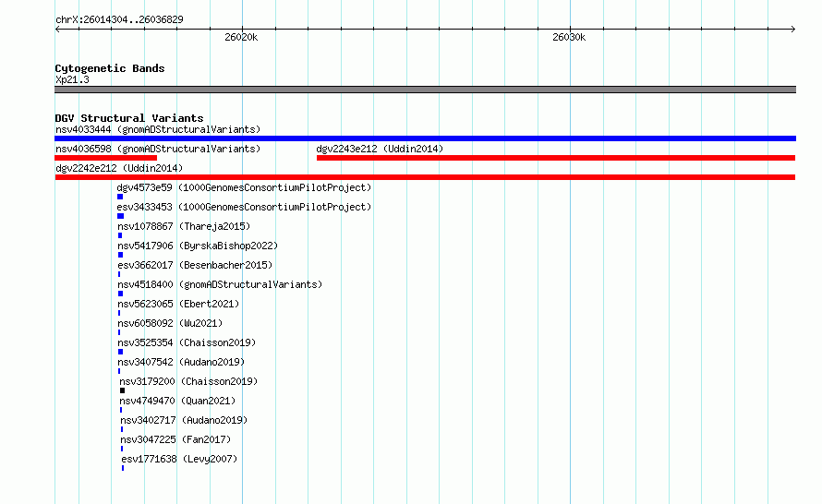Click the long blue nsv4033444 variant bar
822x504 pixels.
(425, 138)
